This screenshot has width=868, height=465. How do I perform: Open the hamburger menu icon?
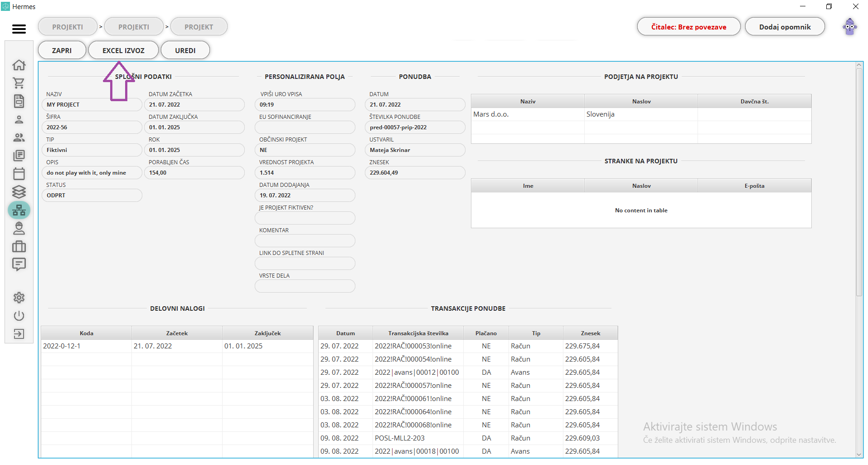[19, 29]
